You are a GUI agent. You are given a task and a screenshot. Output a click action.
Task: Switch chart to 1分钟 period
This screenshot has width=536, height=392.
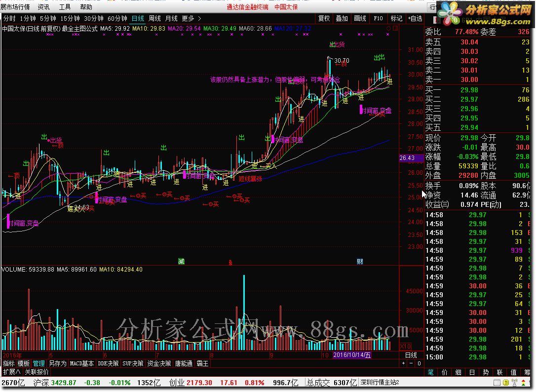coord(28,18)
